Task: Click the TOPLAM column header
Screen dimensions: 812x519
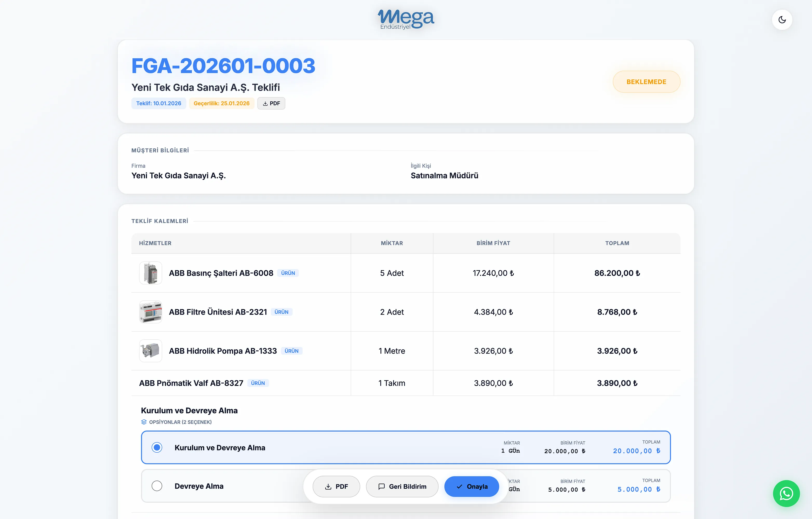Action: (617, 243)
